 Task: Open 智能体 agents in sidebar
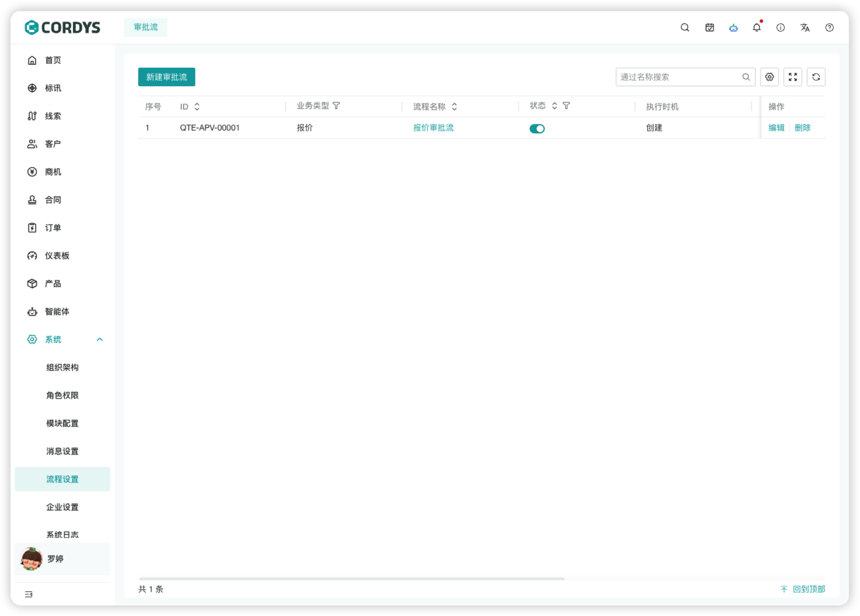pos(62,311)
